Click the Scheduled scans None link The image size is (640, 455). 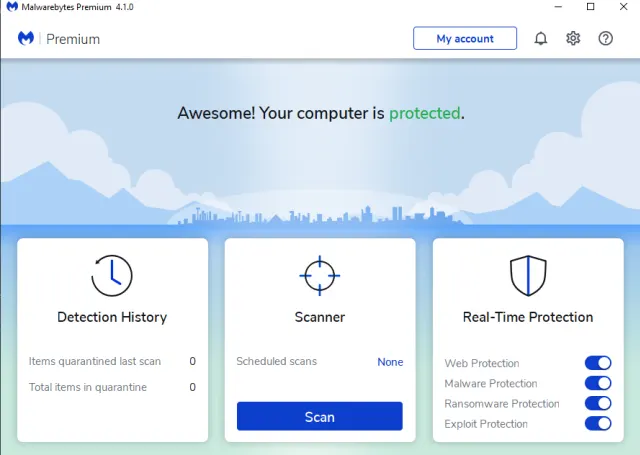click(x=390, y=362)
